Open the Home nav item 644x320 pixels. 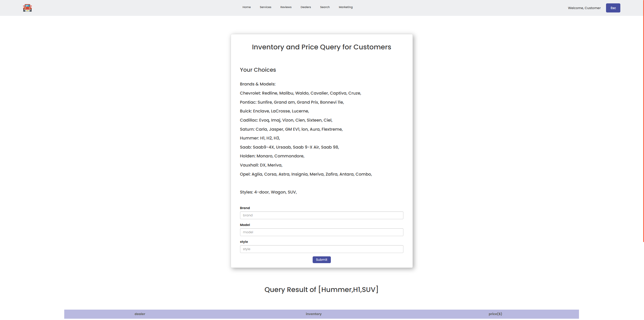[x=246, y=7]
